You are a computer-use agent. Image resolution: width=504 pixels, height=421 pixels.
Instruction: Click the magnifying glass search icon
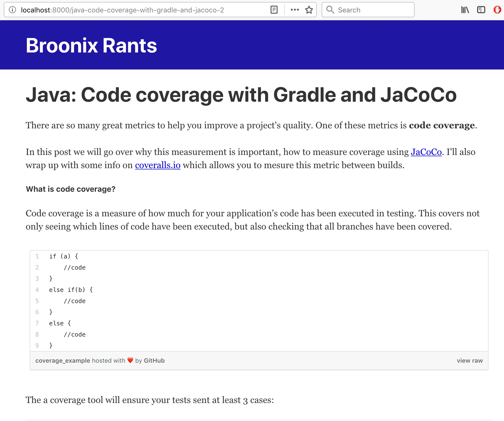(330, 10)
